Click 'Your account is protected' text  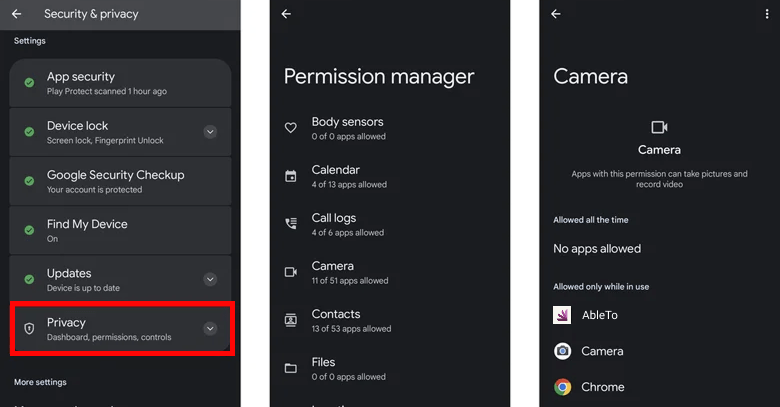(95, 190)
